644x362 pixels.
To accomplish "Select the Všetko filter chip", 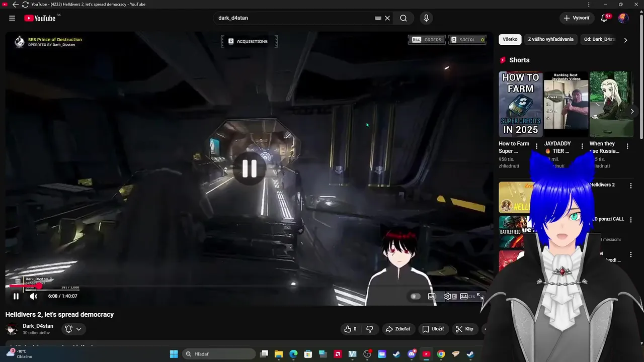I will tap(510, 39).
